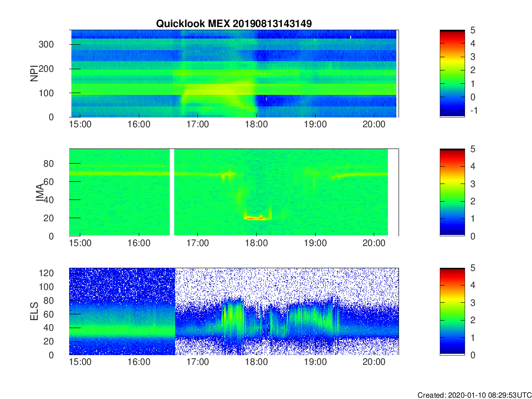Click the NPI panel color bar
The height and width of the screenshot is (399, 532).
(452, 74)
